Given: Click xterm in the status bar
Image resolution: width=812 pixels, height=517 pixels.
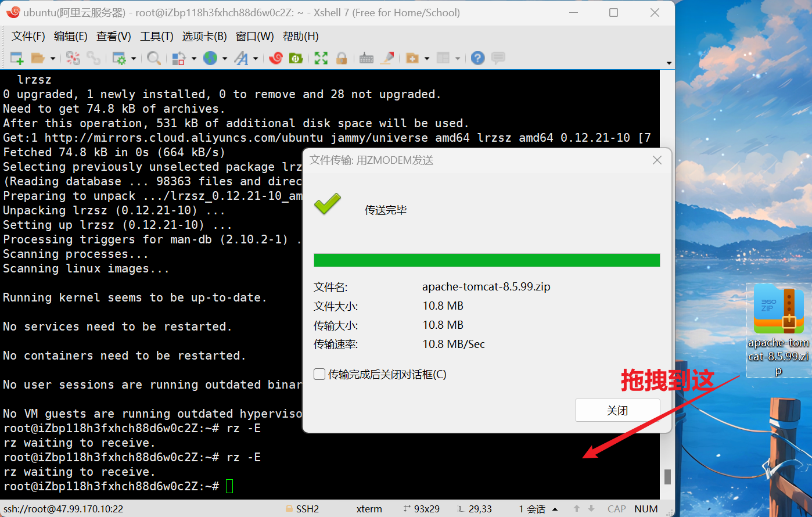Looking at the screenshot, I should (x=369, y=509).
